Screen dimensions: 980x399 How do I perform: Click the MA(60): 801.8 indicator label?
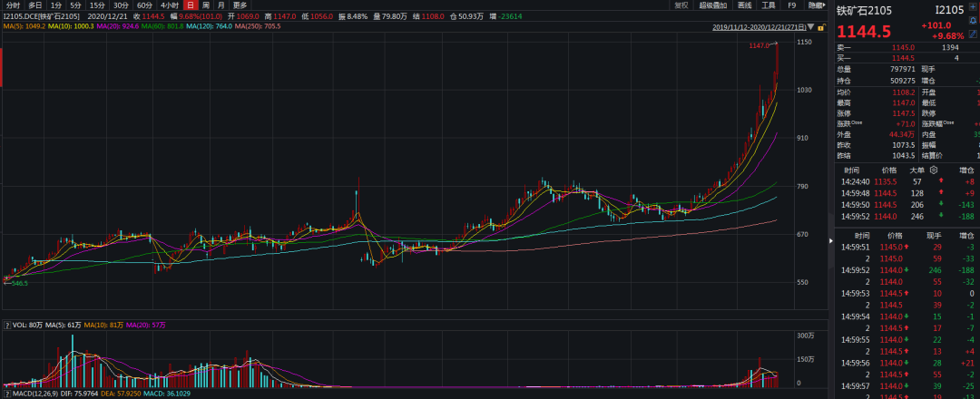tap(162, 26)
